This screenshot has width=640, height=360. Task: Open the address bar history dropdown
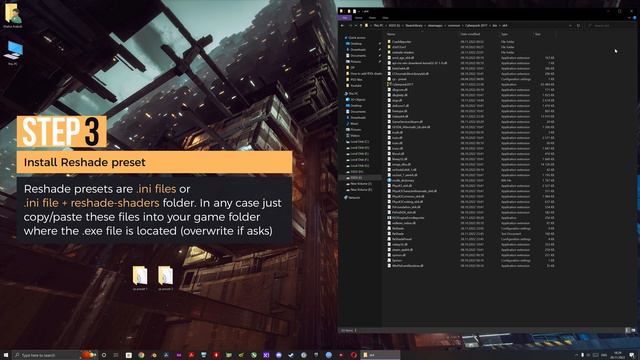[570, 25]
